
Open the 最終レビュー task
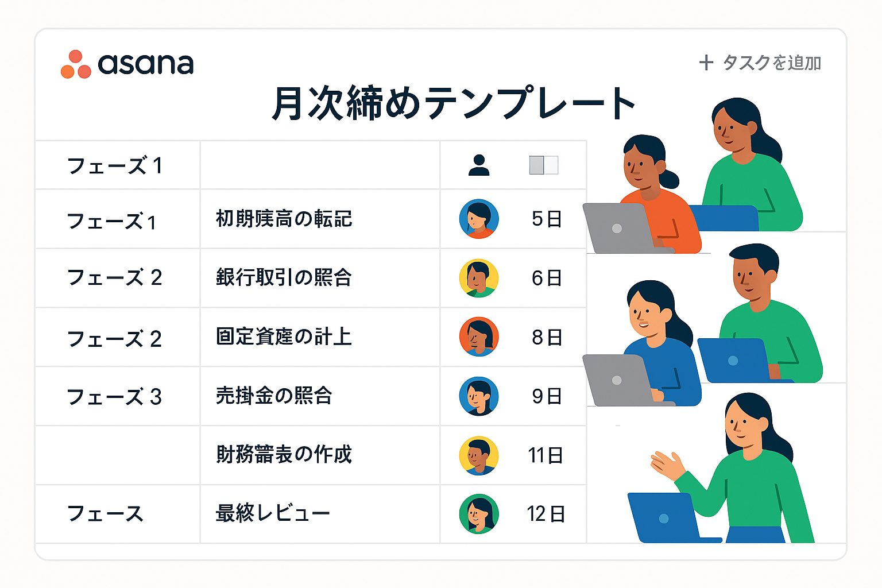click(273, 513)
